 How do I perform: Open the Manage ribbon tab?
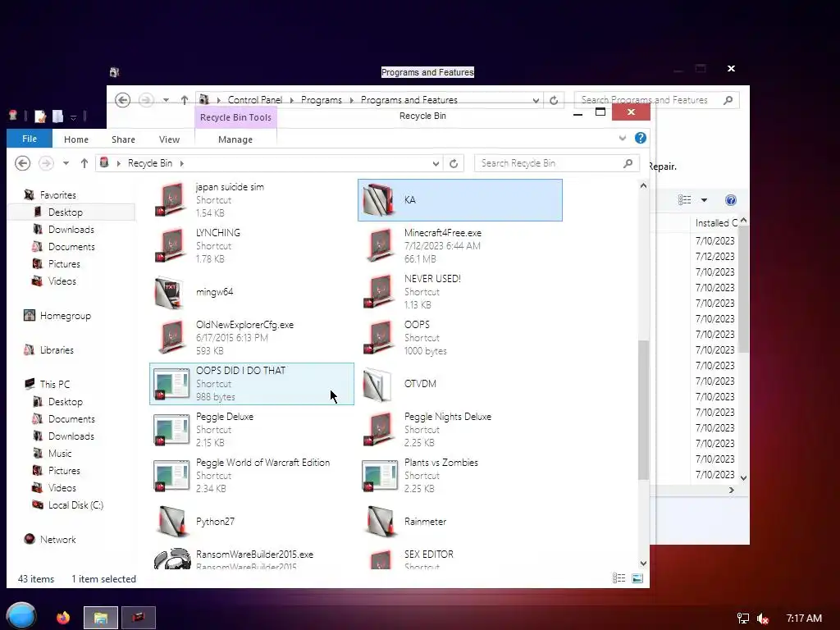pos(235,139)
